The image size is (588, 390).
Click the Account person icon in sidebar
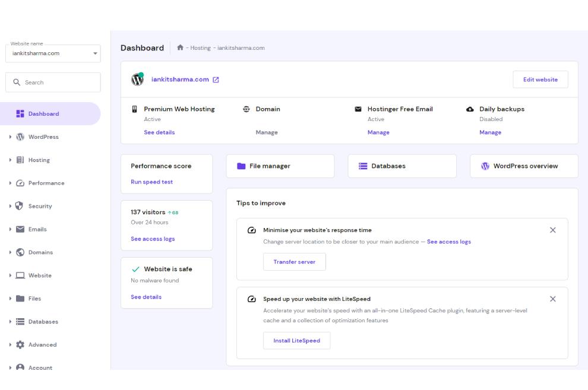coord(20,367)
